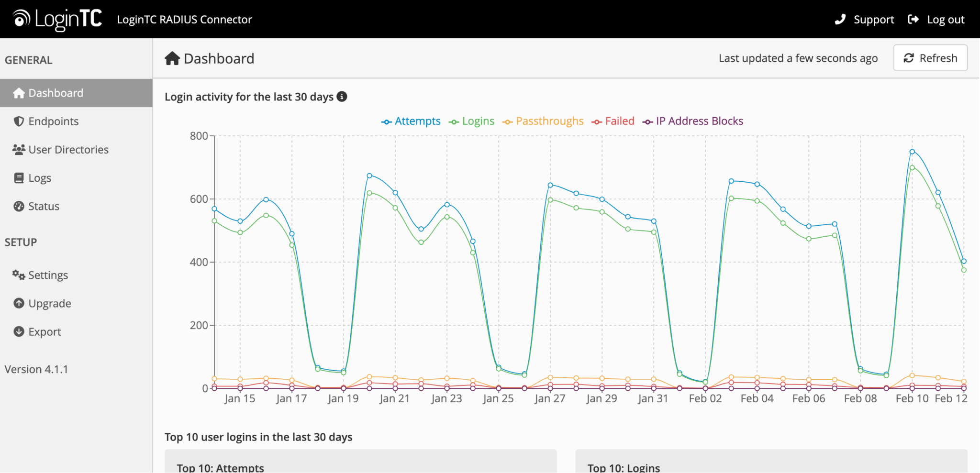Select the shield icon for Endpoints

click(x=18, y=121)
